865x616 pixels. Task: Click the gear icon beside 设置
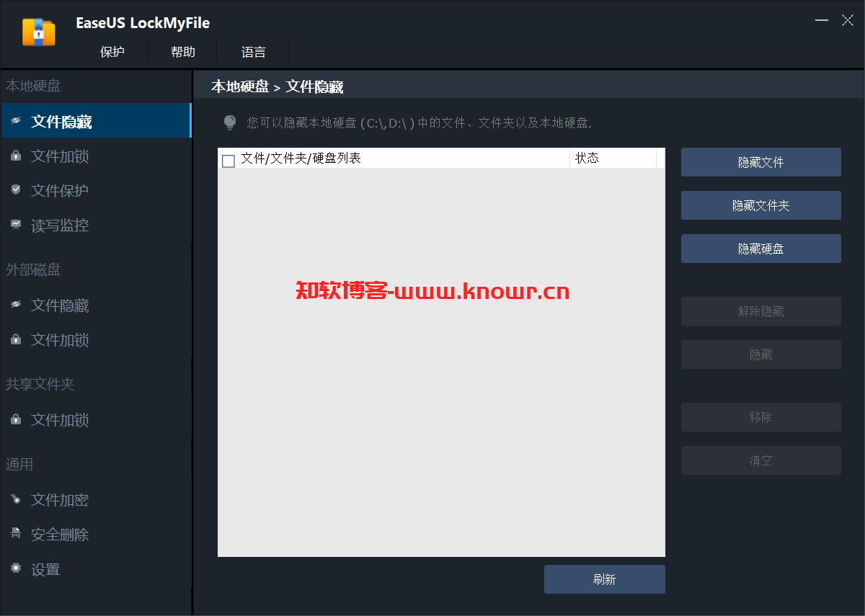tap(16, 568)
